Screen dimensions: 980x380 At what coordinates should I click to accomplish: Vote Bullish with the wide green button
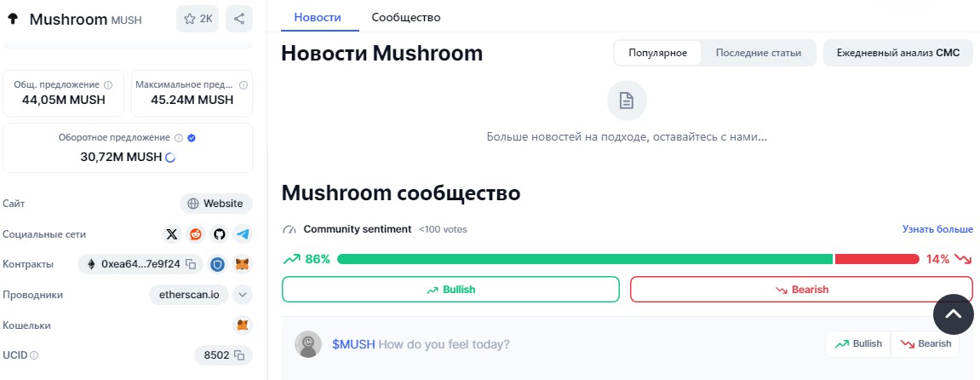pos(450,290)
